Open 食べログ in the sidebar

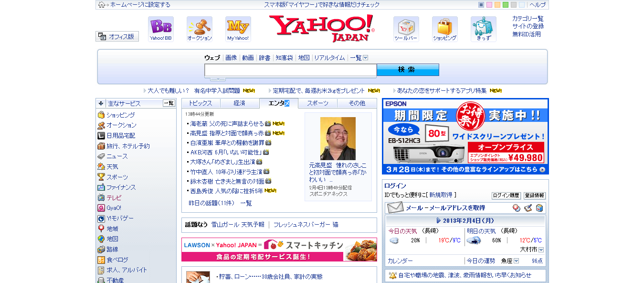117,260
